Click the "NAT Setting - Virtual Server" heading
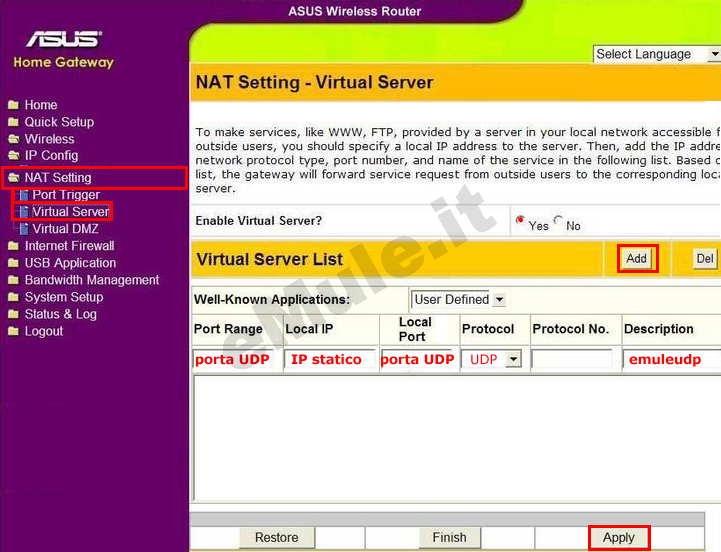This screenshot has width=721, height=552. [315, 83]
